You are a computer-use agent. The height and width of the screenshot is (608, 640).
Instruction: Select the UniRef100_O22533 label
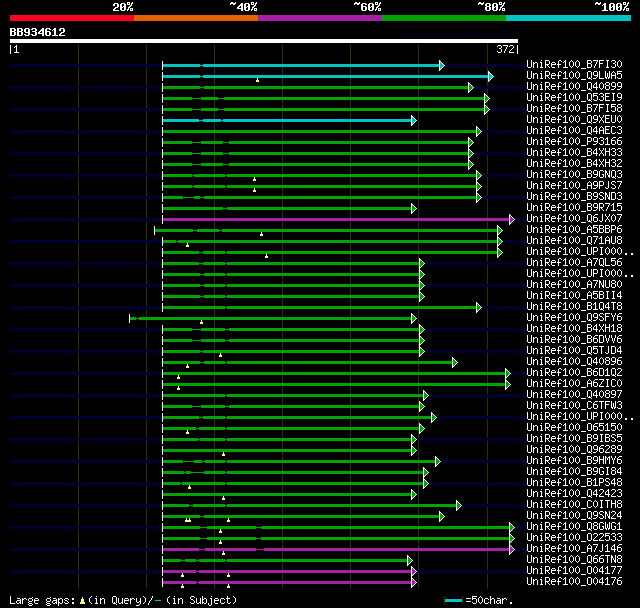(x=574, y=538)
